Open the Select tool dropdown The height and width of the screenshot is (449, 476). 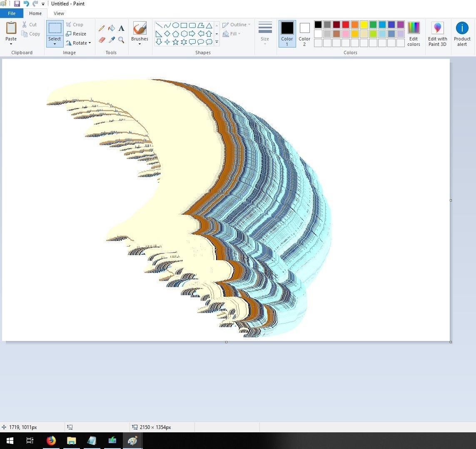(55, 44)
